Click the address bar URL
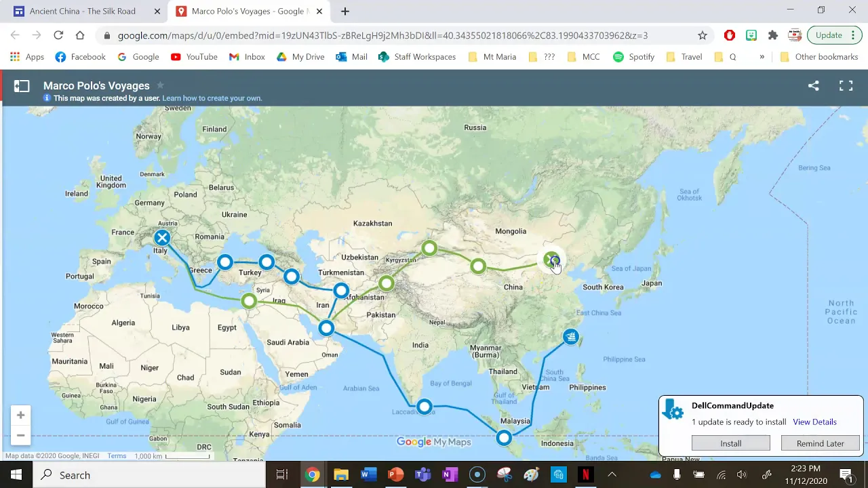 [x=382, y=35]
